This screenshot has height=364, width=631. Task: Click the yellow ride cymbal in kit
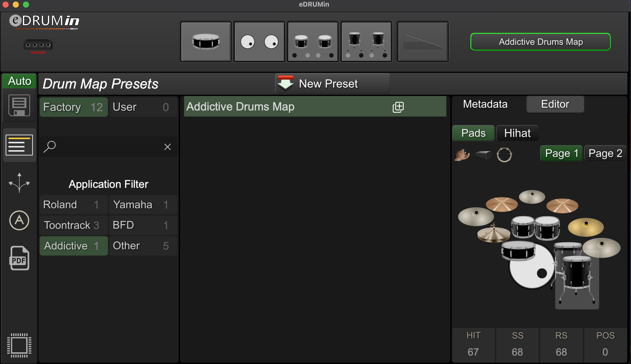586,227
